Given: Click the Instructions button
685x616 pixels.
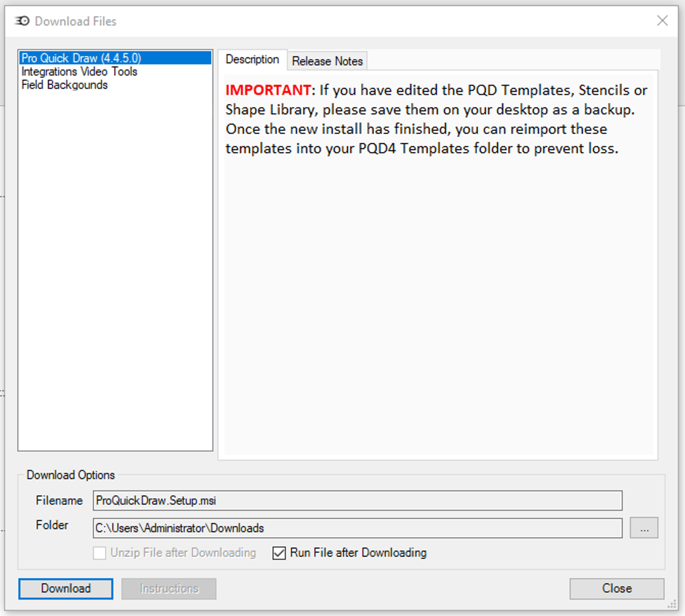Looking at the screenshot, I should click(168, 588).
